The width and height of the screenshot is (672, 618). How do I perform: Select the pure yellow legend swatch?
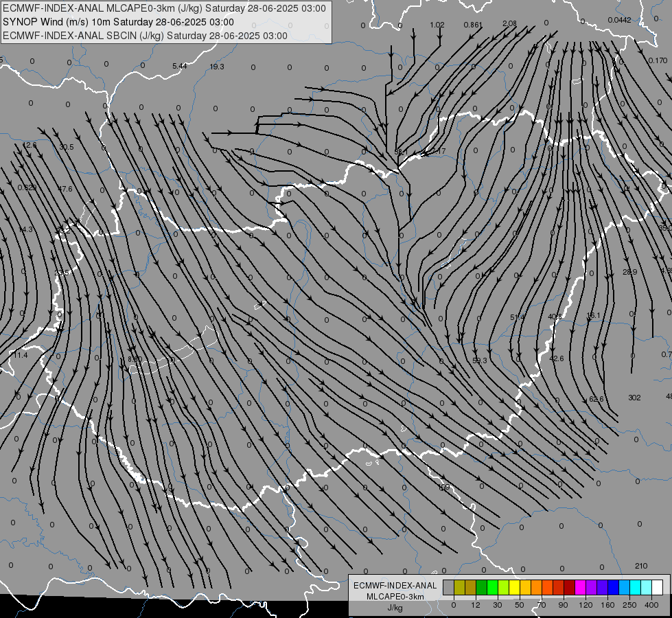[514, 588]
